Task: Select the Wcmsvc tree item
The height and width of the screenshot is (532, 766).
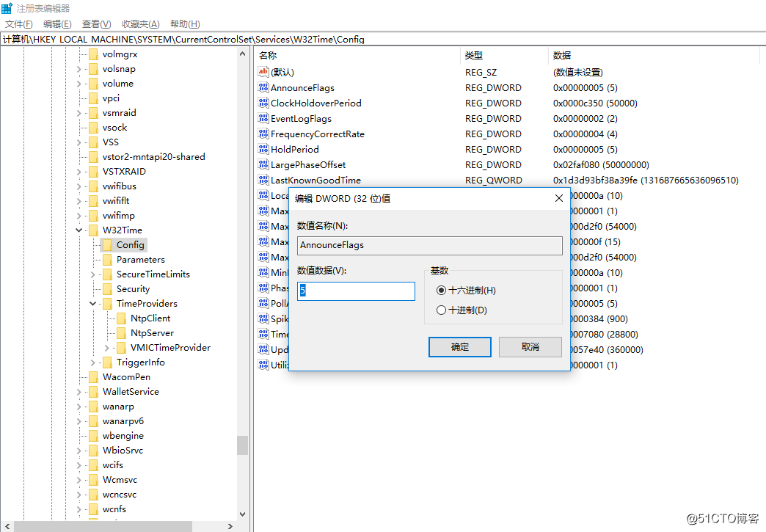Action: point(120,480)
